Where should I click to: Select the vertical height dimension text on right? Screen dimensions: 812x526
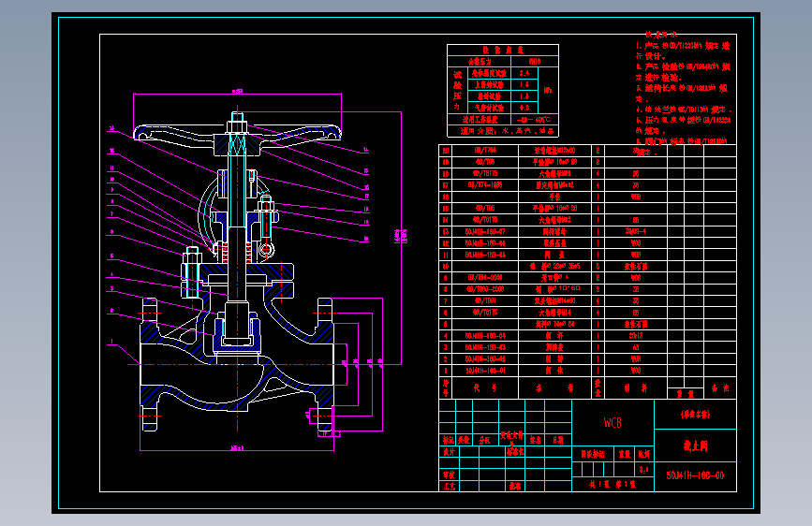click(x=401, y=237)
